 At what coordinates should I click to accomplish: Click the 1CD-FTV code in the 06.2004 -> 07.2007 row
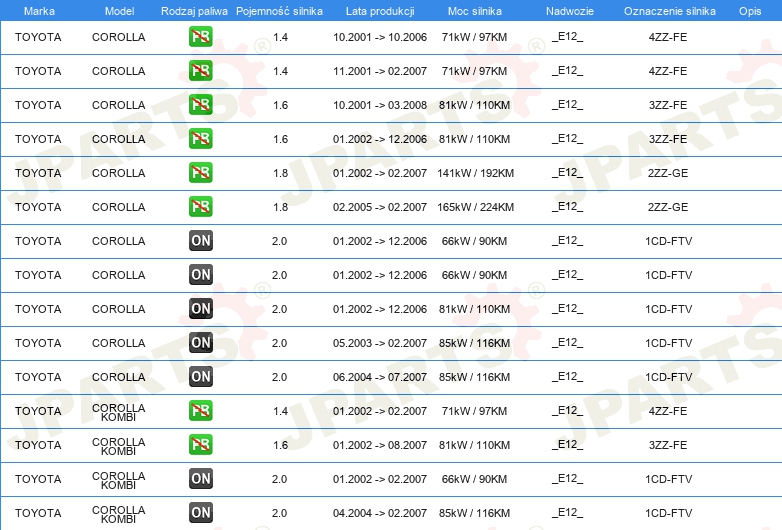click(668, 377)
